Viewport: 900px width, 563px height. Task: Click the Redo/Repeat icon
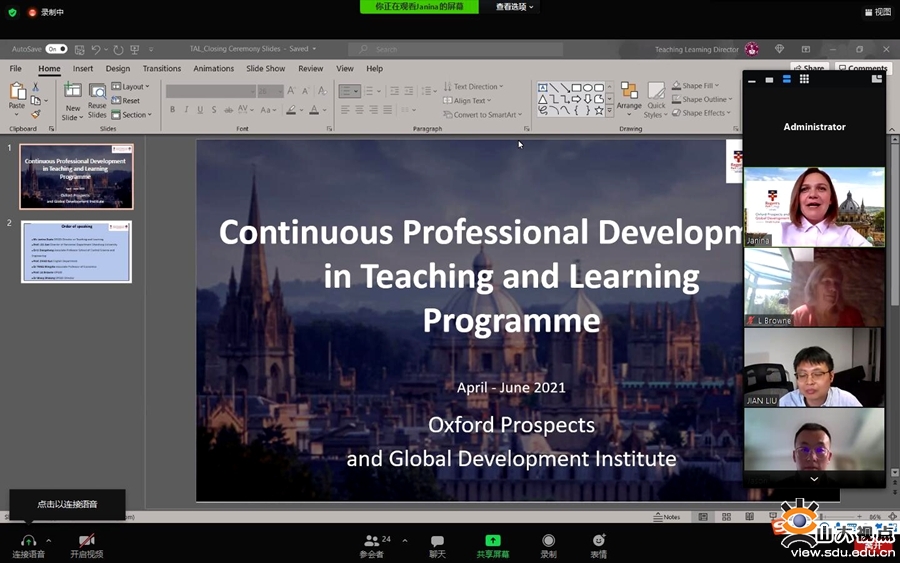point(118,49)
